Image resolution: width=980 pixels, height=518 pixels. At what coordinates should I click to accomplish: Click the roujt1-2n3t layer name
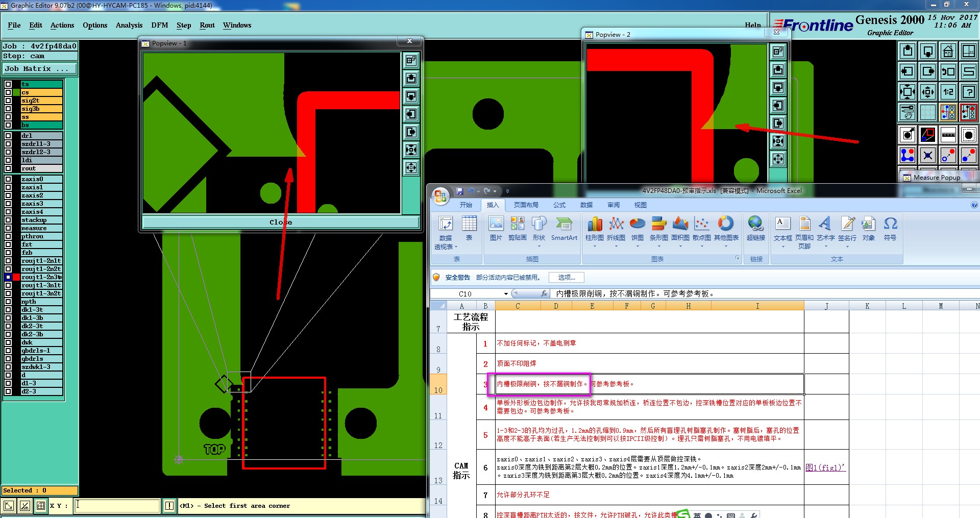click(41, 277)
